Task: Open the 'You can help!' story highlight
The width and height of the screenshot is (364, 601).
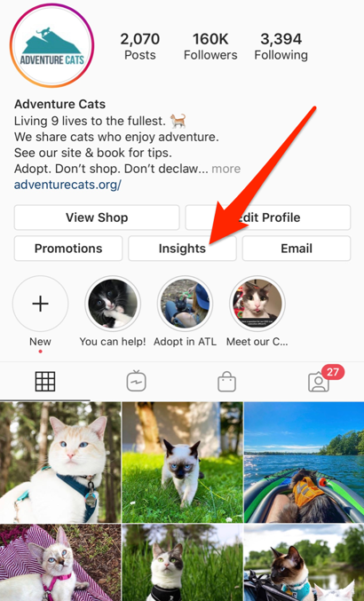Action: [113, 304]
